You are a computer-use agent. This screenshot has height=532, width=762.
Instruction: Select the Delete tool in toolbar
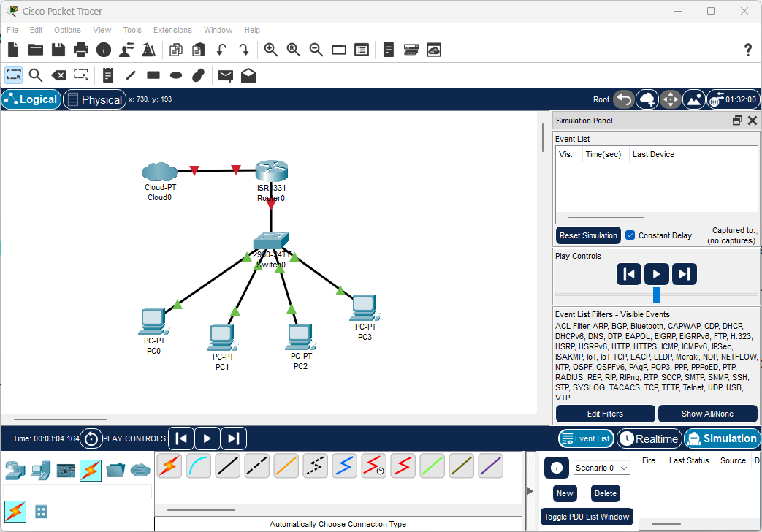(58, 75)
